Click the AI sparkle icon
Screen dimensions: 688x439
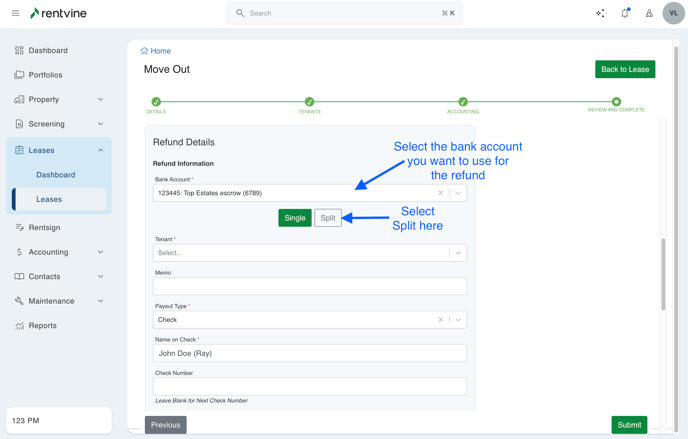pyautogui.click(x=600, y=13)
